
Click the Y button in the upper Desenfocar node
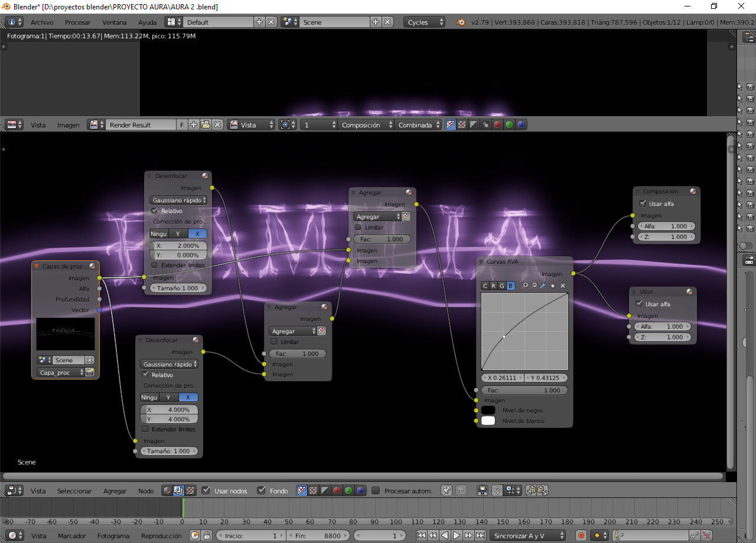[178, 234]
